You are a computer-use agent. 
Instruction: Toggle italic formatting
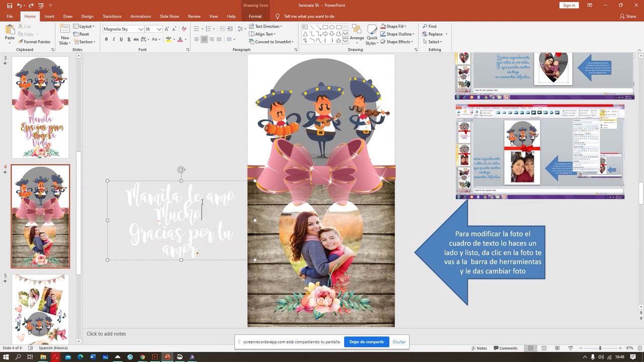(114, 39)
